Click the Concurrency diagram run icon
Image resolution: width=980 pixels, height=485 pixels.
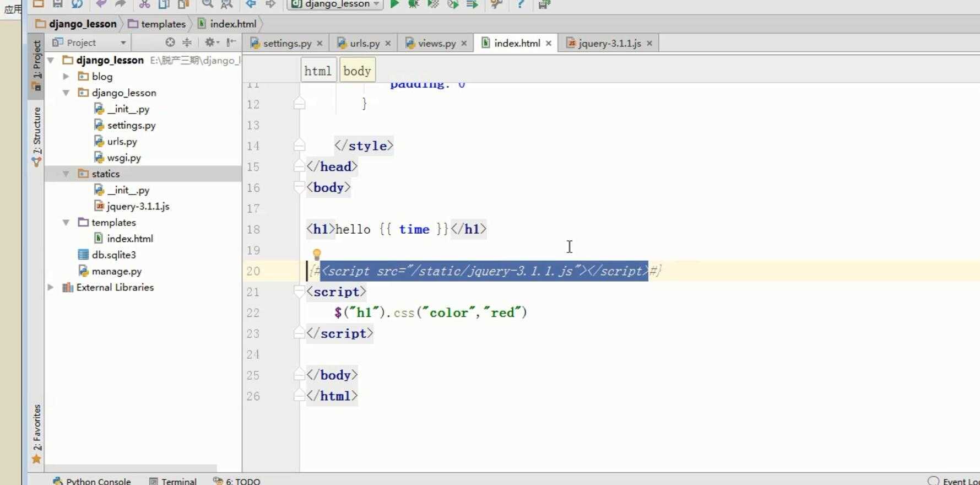tap(472, 3)
